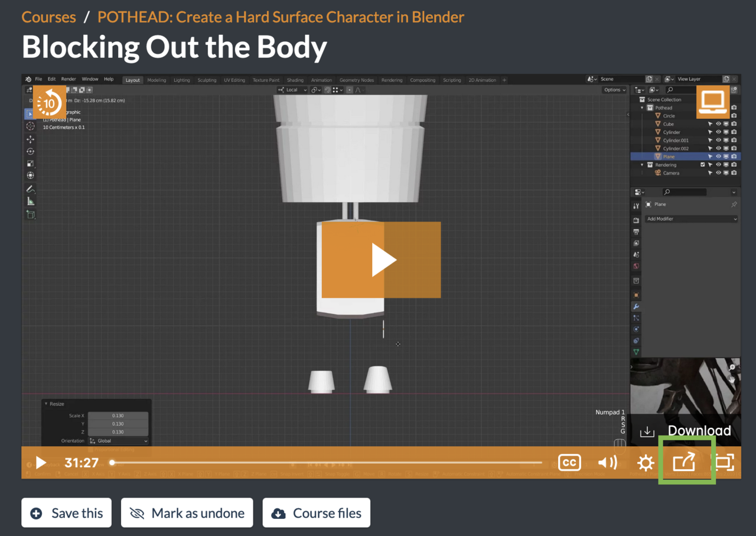Viewport: 756px width, 536px height.
Task: Collapse the Resize operator panel
Action: tap(47, 404)
